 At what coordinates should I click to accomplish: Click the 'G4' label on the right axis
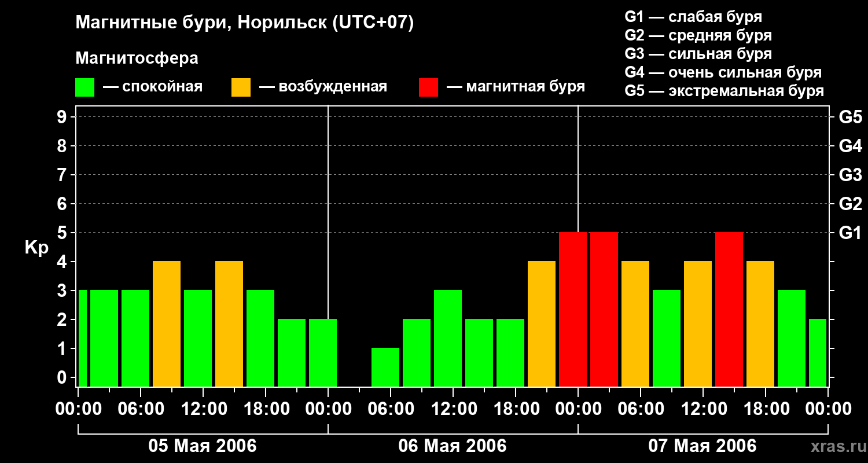[851, 146]
